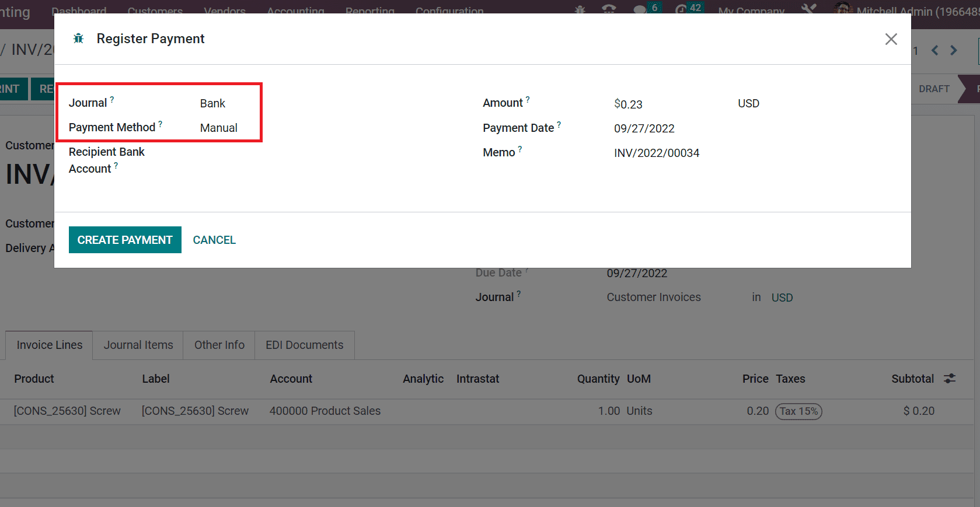Select the Payment Method value Manual

[219, 128]
